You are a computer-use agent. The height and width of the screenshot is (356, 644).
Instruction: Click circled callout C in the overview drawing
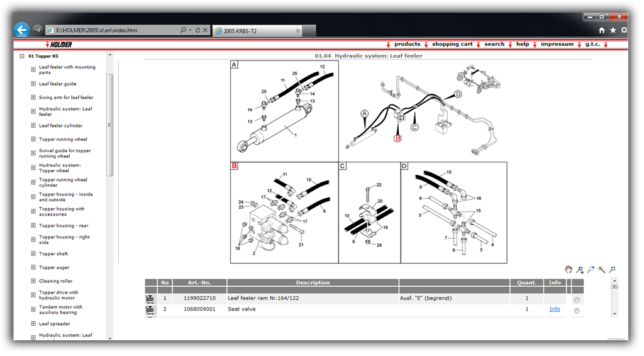tap(414, 127)
